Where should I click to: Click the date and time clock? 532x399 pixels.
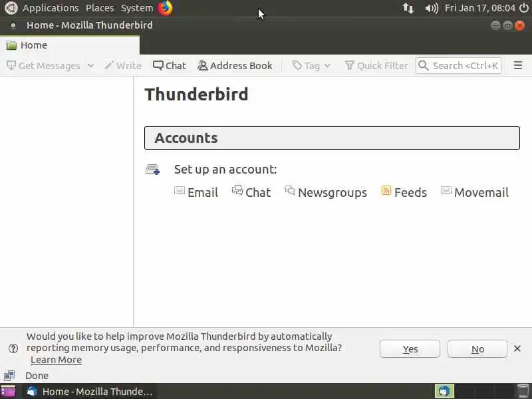tap(480, 8)
